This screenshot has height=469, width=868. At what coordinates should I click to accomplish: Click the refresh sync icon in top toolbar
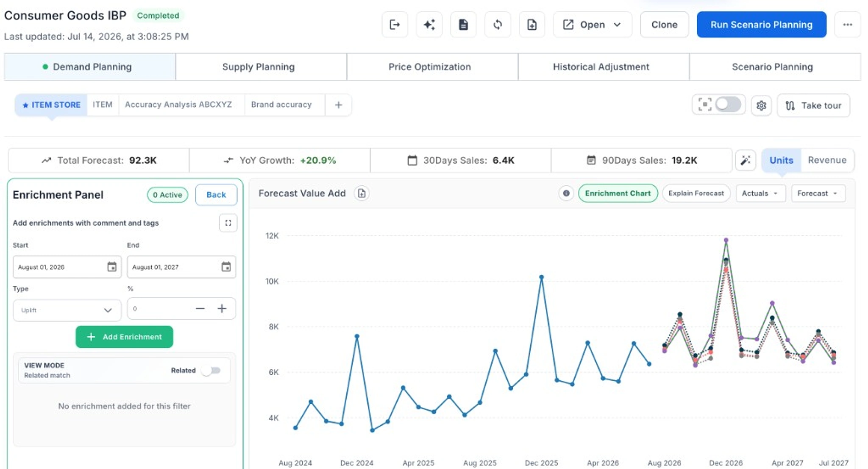click(498, 25)
